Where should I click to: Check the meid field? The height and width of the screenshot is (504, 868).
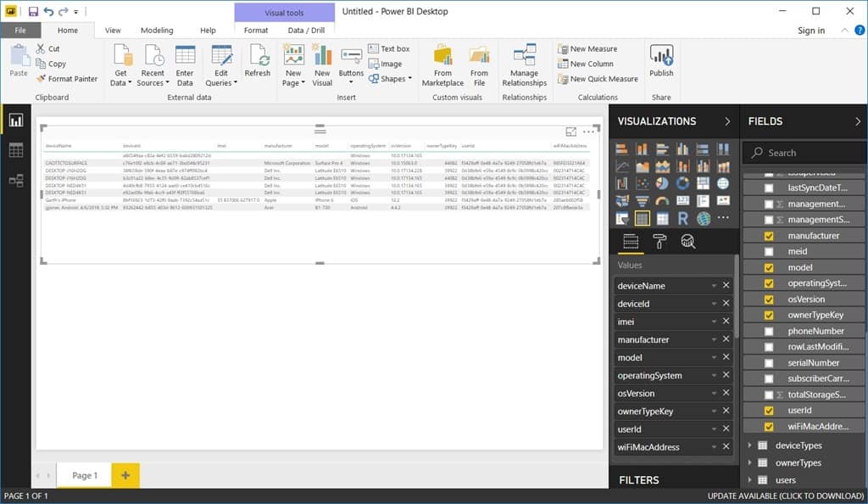tap(769, 251)
